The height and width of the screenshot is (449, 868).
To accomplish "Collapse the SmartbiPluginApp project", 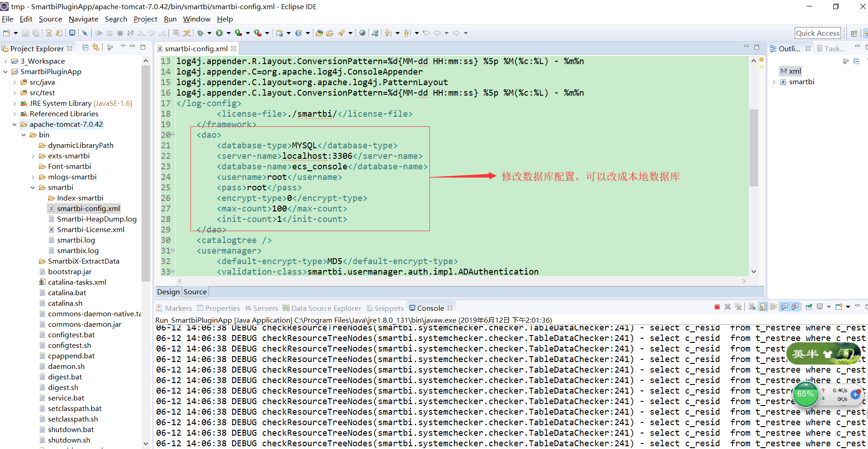I will (x=5, y=71).
